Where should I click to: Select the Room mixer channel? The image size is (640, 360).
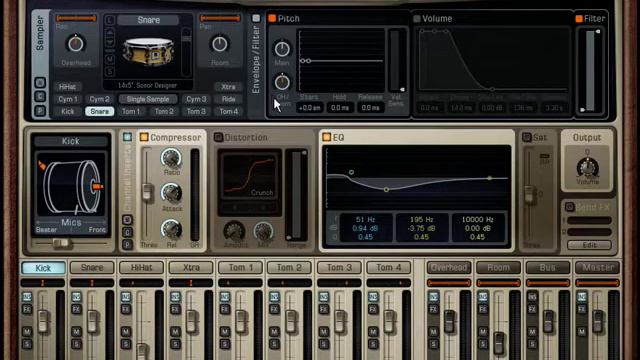pyautogui.click(x=498, y=268)
